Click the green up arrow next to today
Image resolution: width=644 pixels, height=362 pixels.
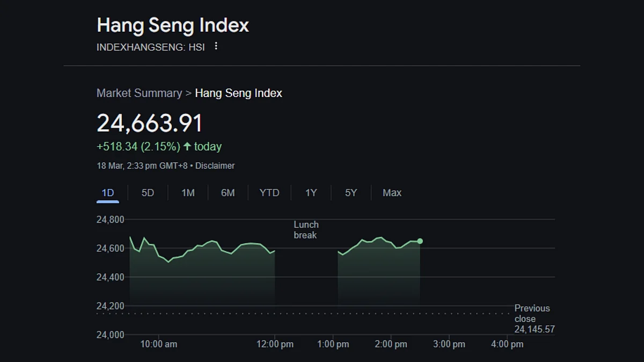187,146
